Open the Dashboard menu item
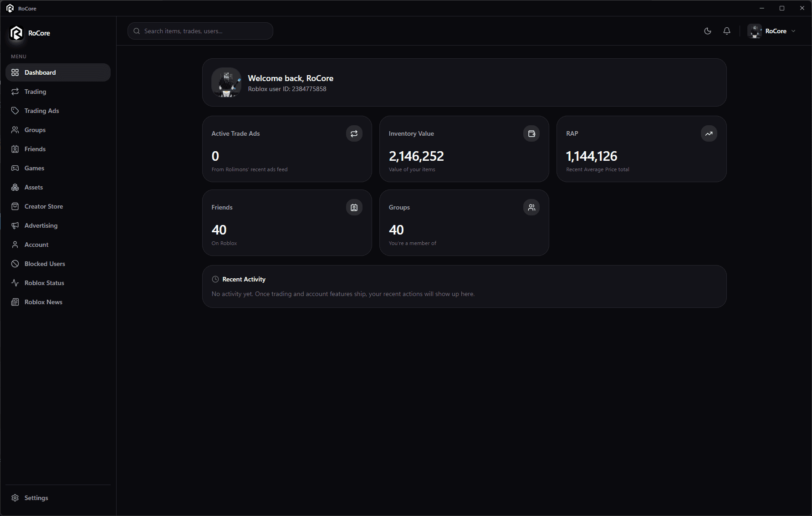 [58, 72]
